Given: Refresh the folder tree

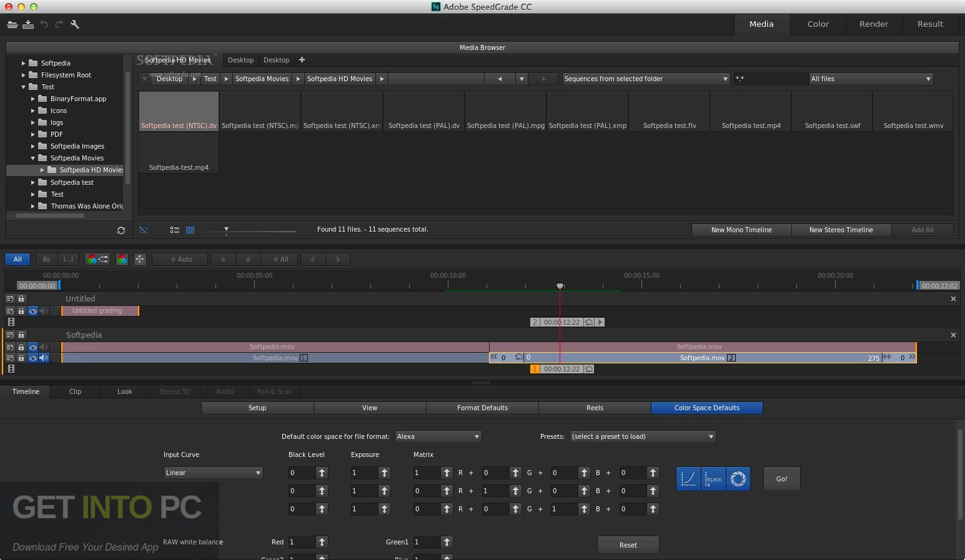Looking at the screenshot, I should [x=121, y=230].
